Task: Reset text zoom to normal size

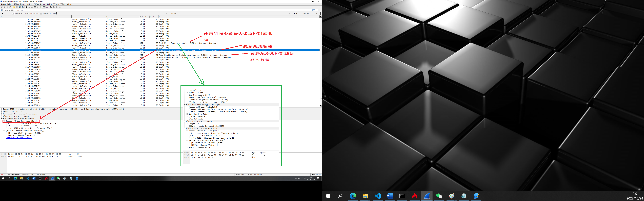Action: pyautogui.click(x=57, y=7)
